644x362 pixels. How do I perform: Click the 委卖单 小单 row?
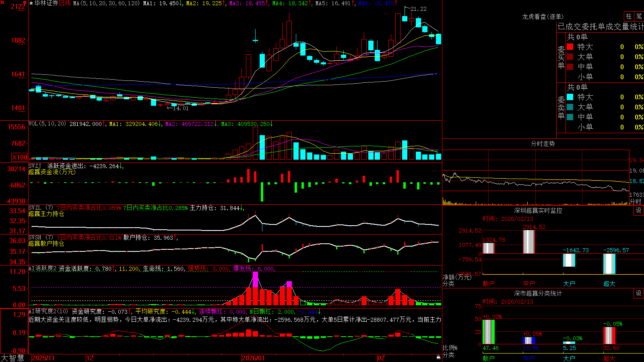pos(605,127)
